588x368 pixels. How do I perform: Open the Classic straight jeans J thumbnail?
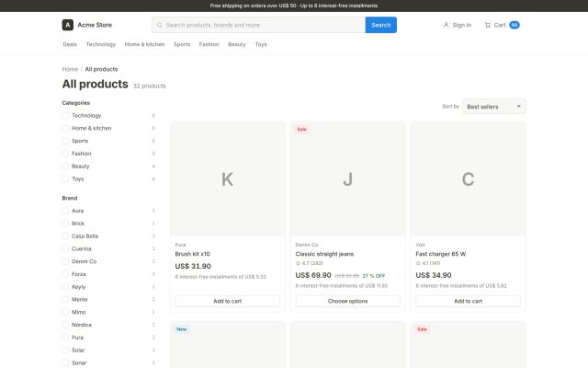pos(347,179)
